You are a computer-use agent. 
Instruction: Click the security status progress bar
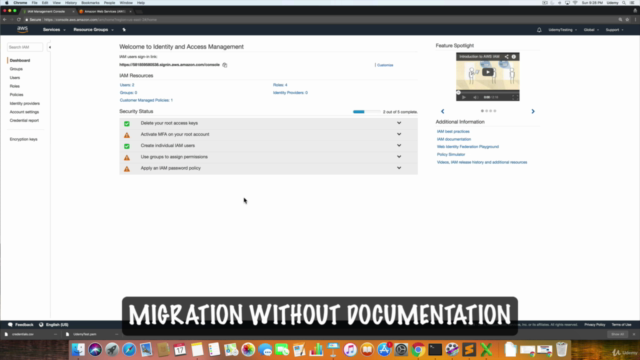(367, 112)
